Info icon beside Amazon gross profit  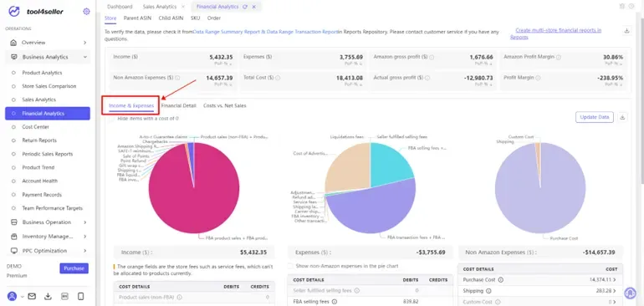pos(432,57)
